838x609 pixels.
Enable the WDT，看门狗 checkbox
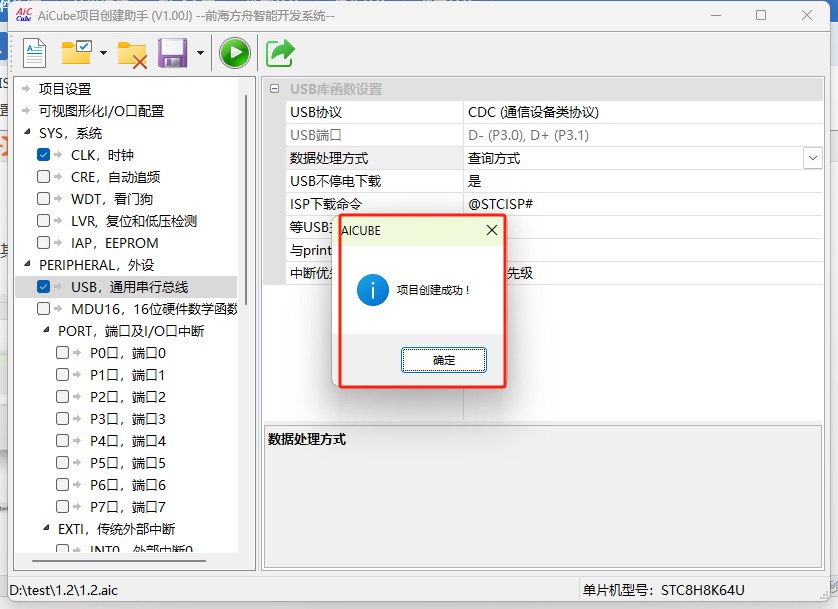pyautogui.click(x=43, y=199)
